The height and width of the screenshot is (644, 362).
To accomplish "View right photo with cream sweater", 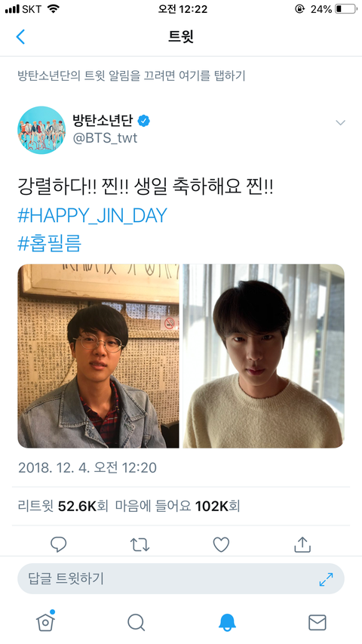I will (x=263, y=356).
